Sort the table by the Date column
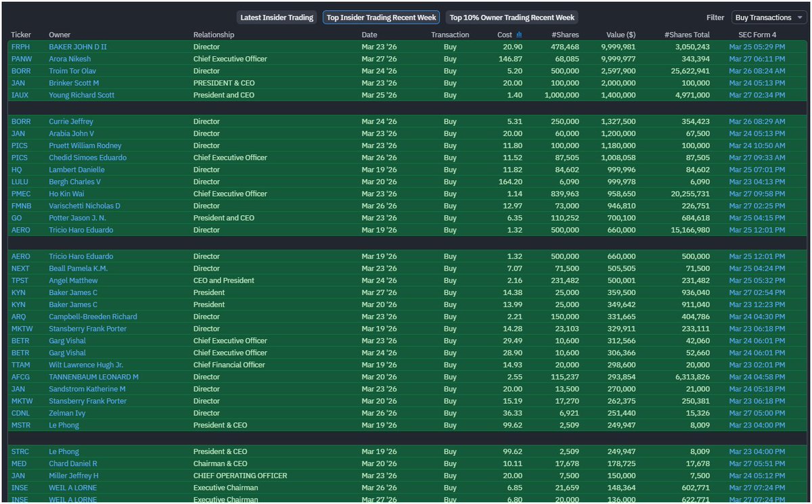 [369, 35]
